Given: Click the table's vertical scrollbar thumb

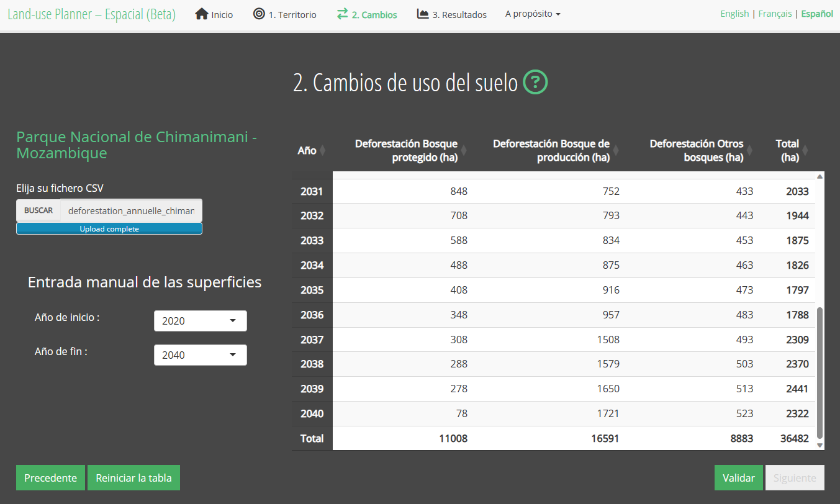Looking at the screenshot, I should [x=820, y=371].
